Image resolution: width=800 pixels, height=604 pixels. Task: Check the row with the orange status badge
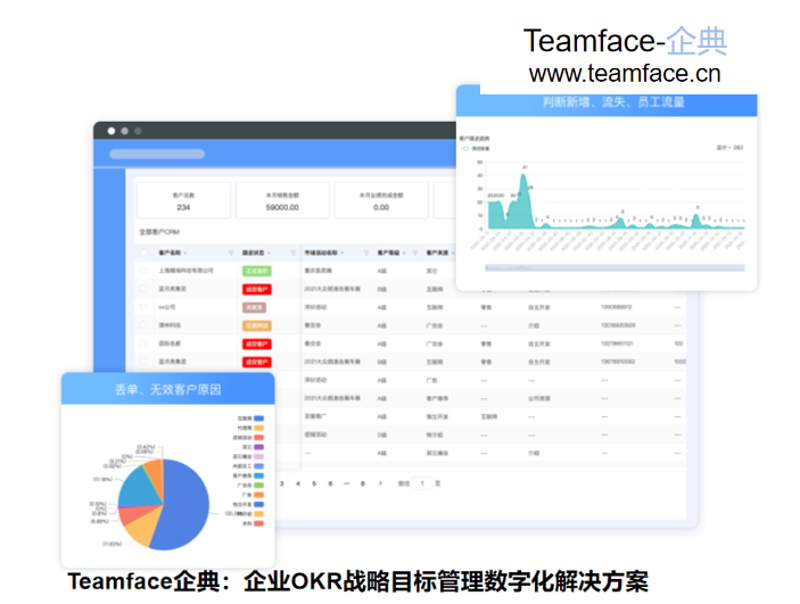click(x=143, y=325)
